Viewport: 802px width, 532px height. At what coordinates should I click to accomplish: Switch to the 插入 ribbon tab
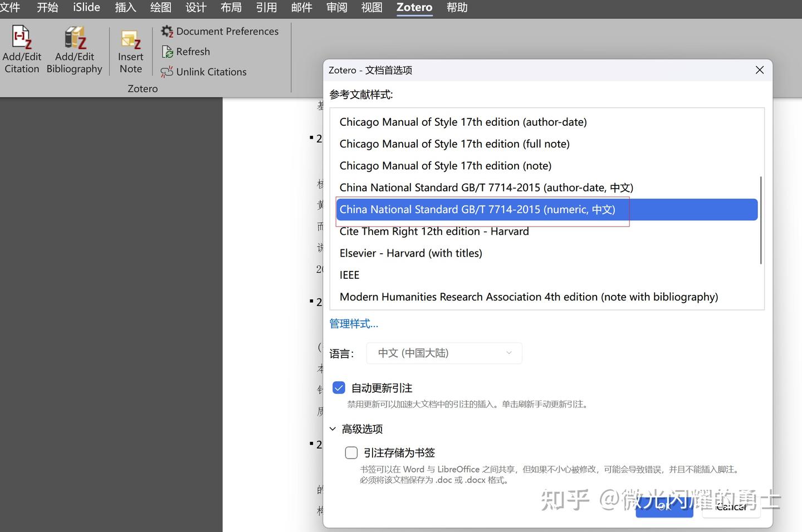pyautogui.click(x=125, y=8)
